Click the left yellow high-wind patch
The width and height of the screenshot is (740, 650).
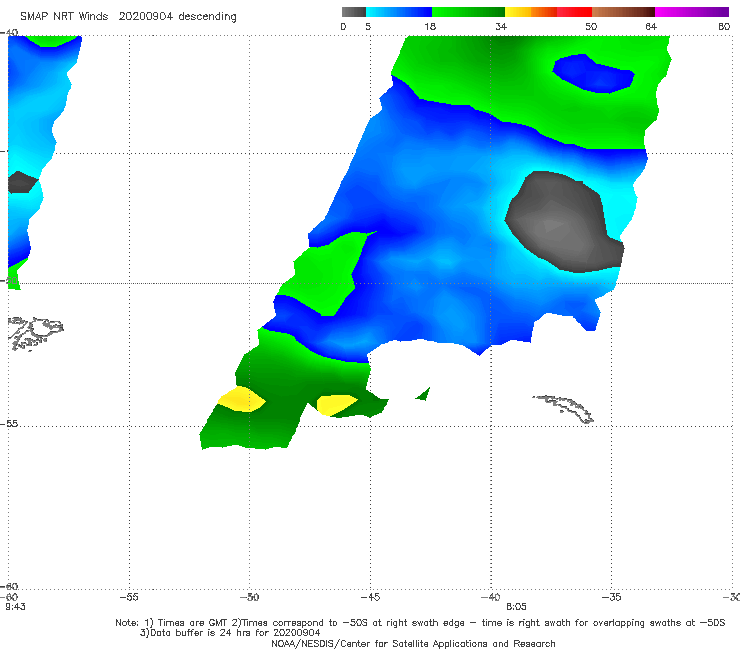click(241, 399)
